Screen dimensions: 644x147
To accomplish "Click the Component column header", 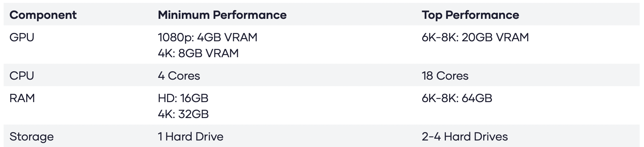I will click(43, 15).
